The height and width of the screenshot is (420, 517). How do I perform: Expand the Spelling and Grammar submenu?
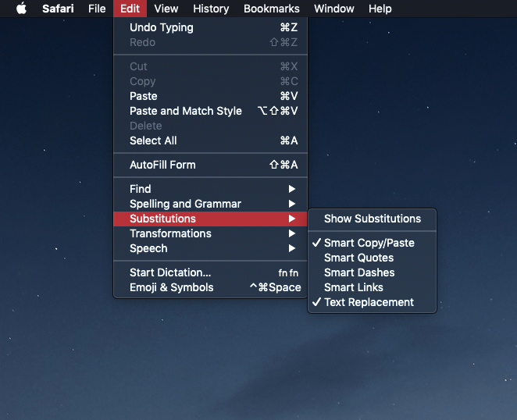coord(210,204)
